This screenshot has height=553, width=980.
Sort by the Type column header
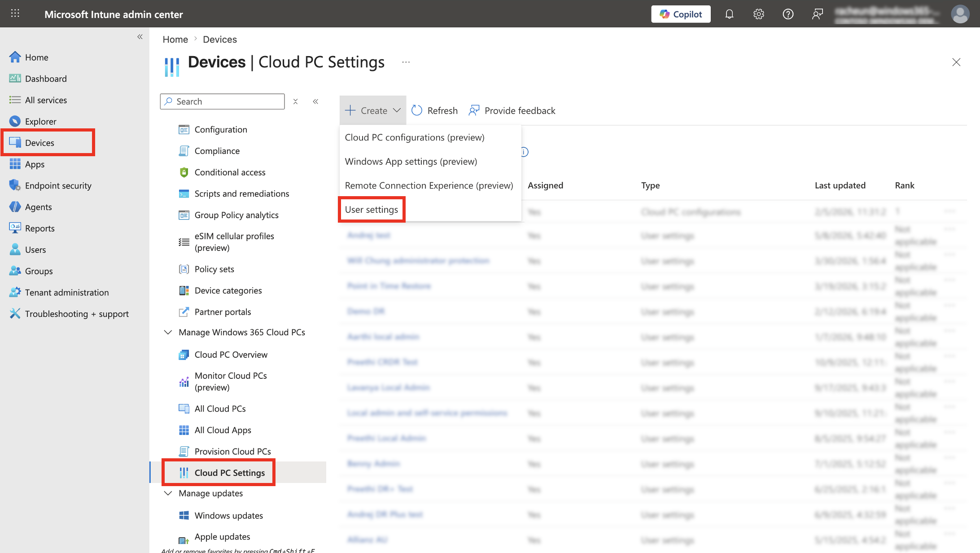coord(650,185)
